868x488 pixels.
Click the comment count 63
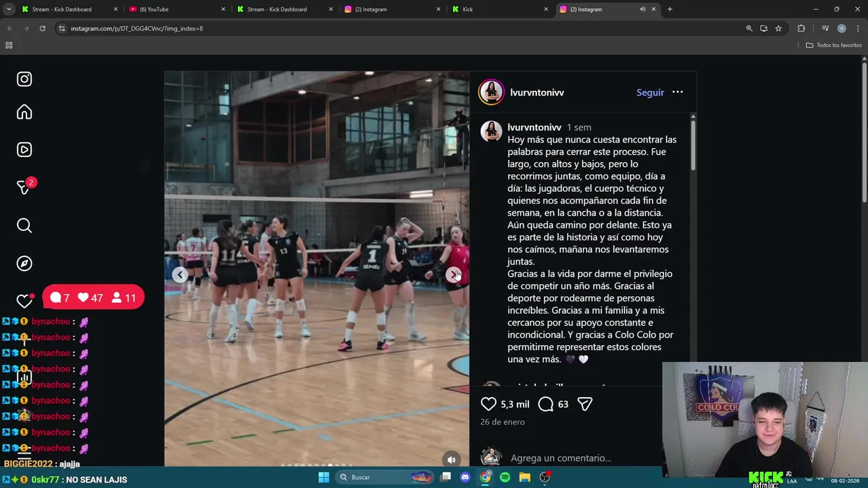(563, 404)
